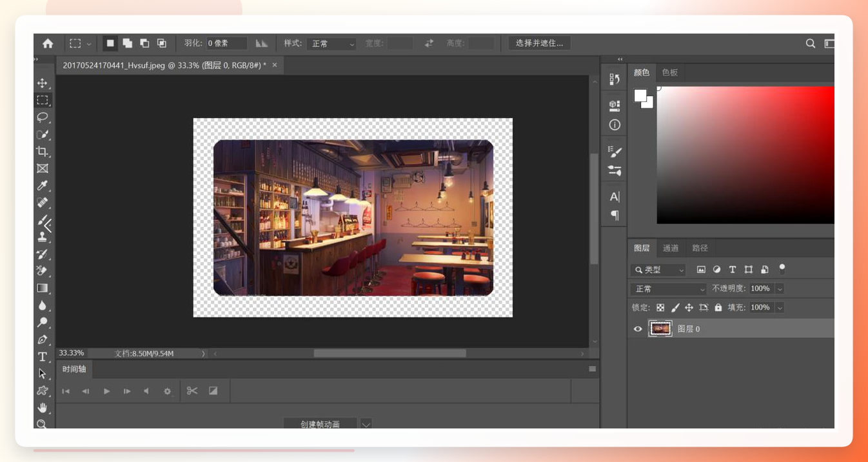The width and height of the screenshot is (868, 462).
Task: Open the 样式 dropdown showing 正常
Action: click(x=331, y=43)
